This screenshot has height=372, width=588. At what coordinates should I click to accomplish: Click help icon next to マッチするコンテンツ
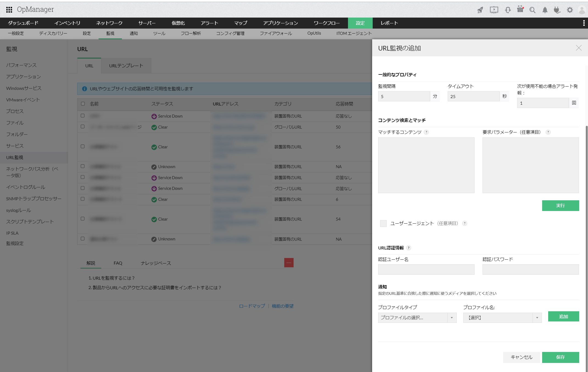(426, 132)
